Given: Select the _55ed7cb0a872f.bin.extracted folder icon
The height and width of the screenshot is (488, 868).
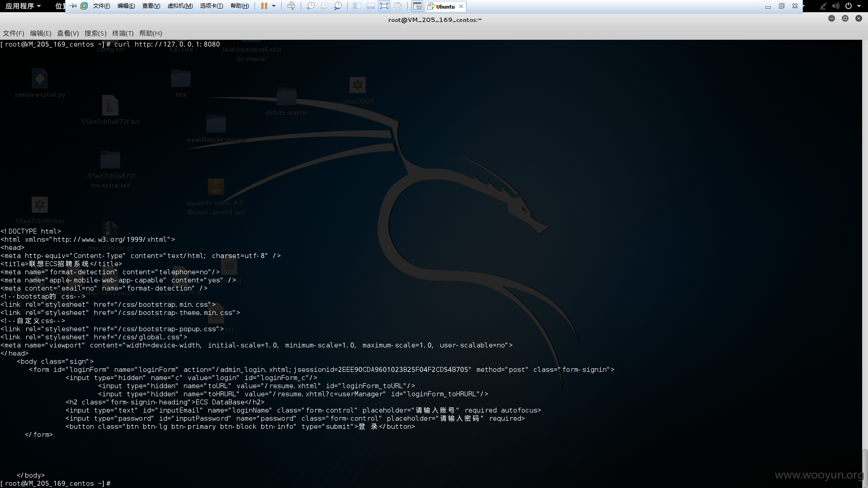Looking at the screenshot, I should (x=110, y=160).
